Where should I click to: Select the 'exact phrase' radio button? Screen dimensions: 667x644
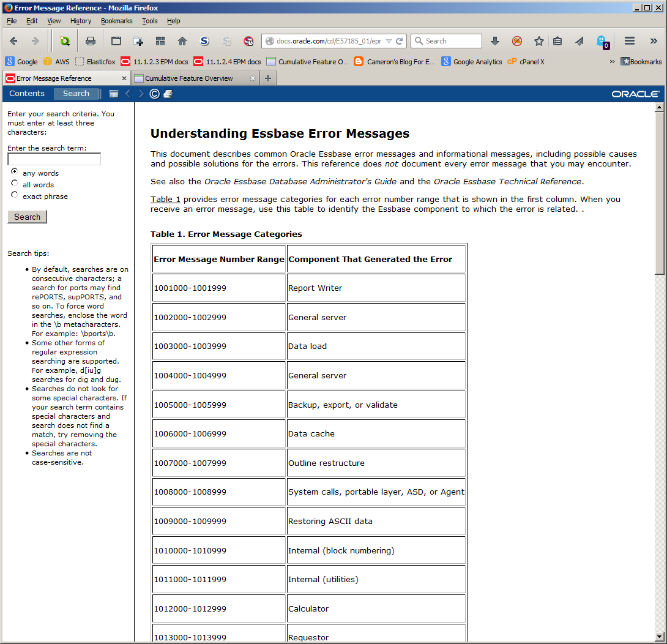coord(15,195)
